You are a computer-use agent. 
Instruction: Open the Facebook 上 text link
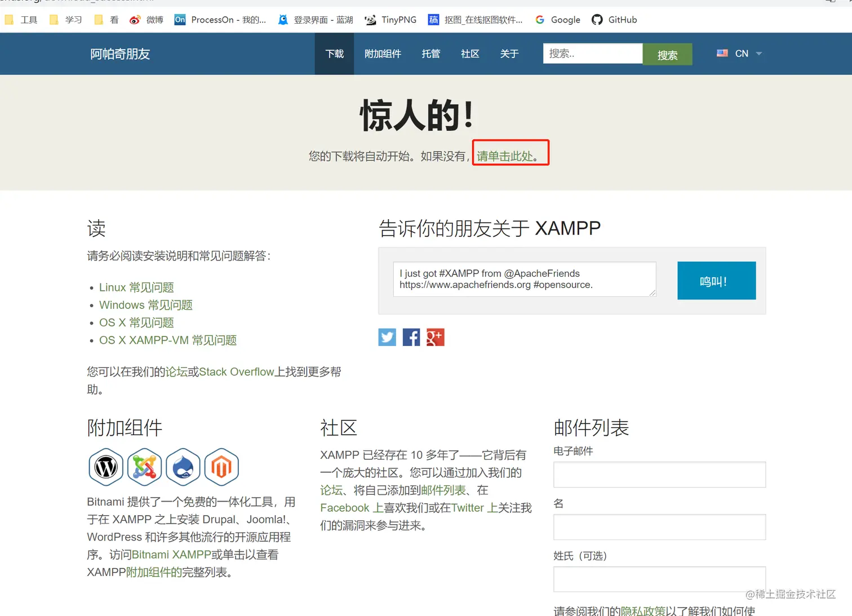click(352, 508)
